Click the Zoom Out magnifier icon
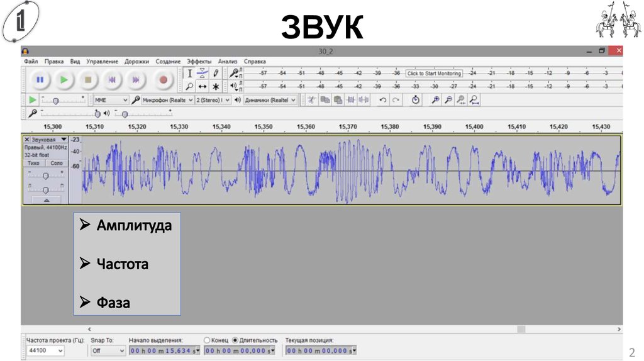 (x=448, y=100)
